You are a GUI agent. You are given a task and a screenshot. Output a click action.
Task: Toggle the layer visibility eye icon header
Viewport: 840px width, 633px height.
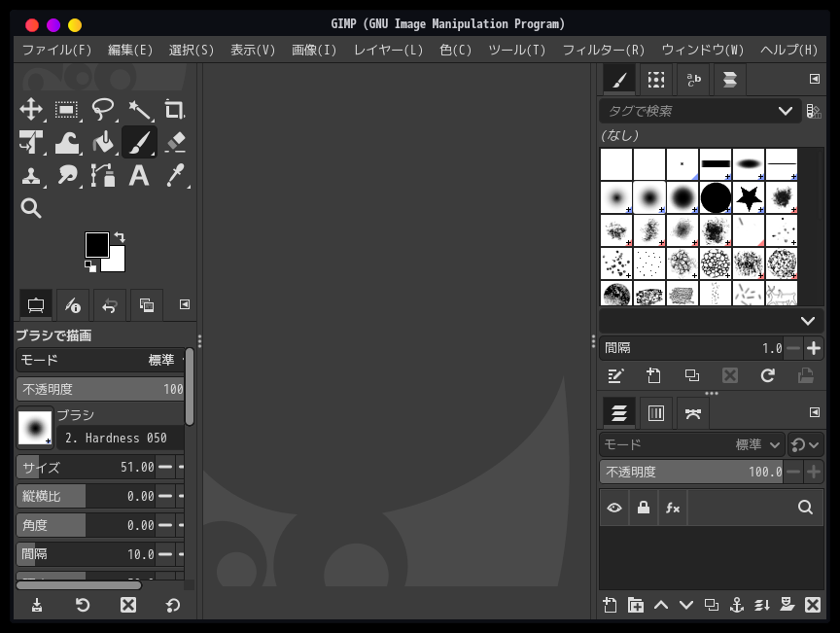coord(614,508)
